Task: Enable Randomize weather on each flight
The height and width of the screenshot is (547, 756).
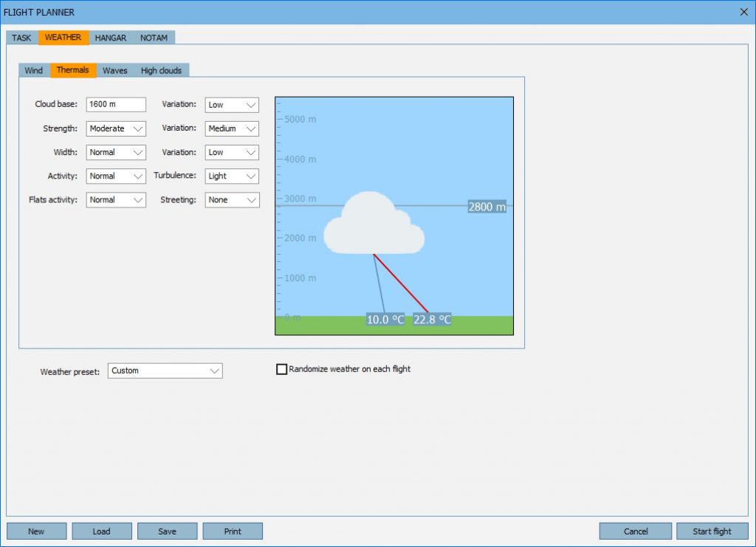Action: pyautogui.click(x=281, y=369)
